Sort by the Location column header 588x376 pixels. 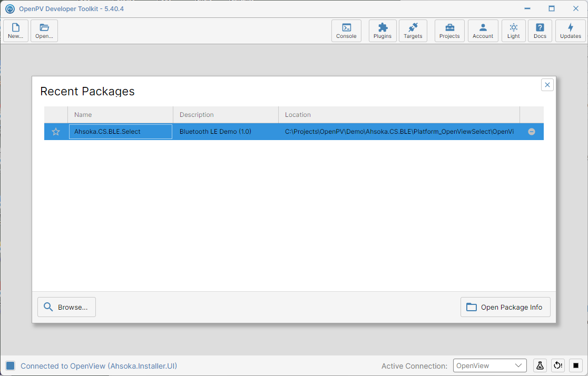[x=399, y=115]
